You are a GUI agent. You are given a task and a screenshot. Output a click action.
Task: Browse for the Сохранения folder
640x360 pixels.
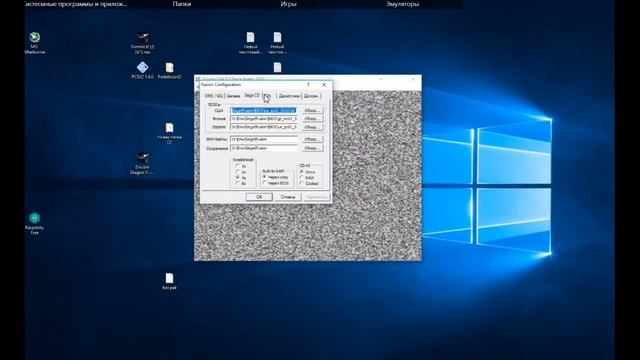(313, 148)
